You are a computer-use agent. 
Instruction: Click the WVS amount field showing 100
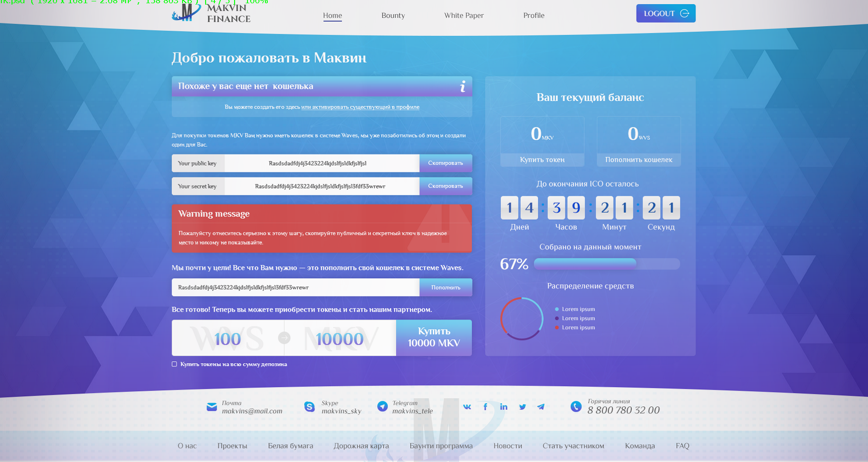point(228,338)
